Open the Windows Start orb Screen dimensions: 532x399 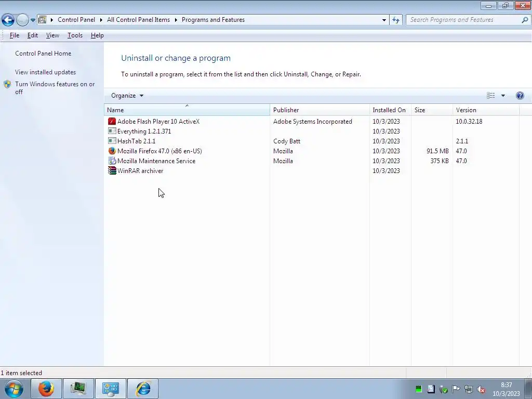[14, 389]
